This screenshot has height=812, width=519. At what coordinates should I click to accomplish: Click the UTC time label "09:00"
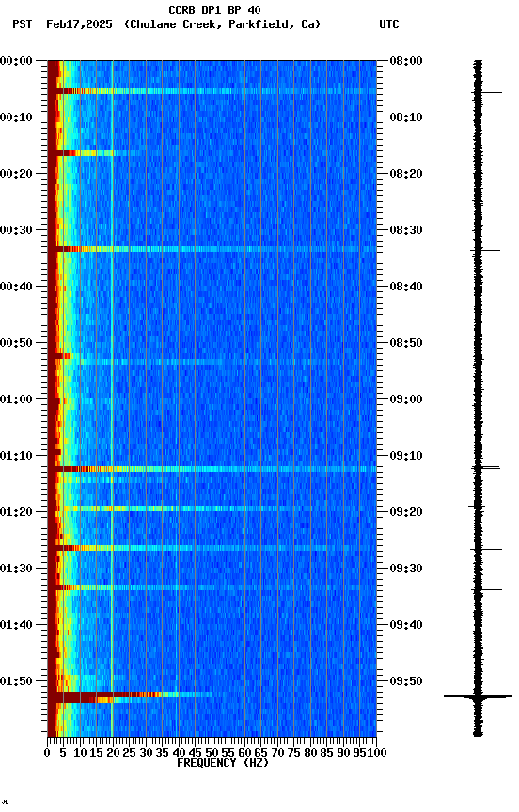pyautogui.click(x=406, y=399)
